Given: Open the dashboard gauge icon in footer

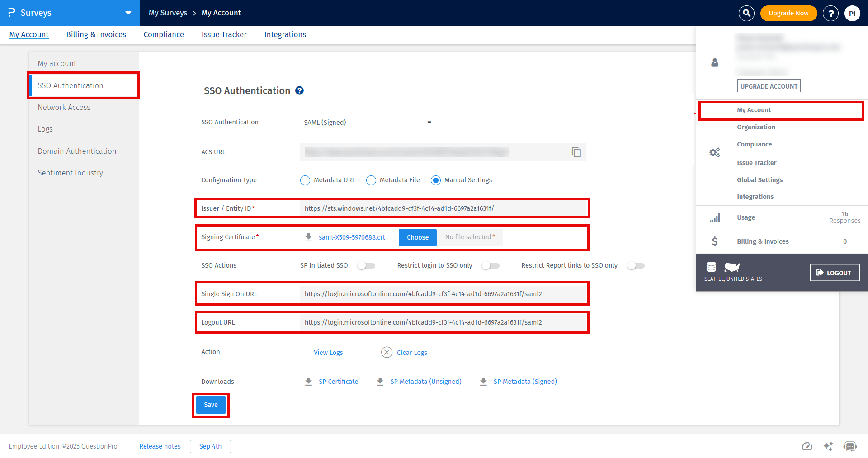Looking at the screenshot, I should 807,447.
